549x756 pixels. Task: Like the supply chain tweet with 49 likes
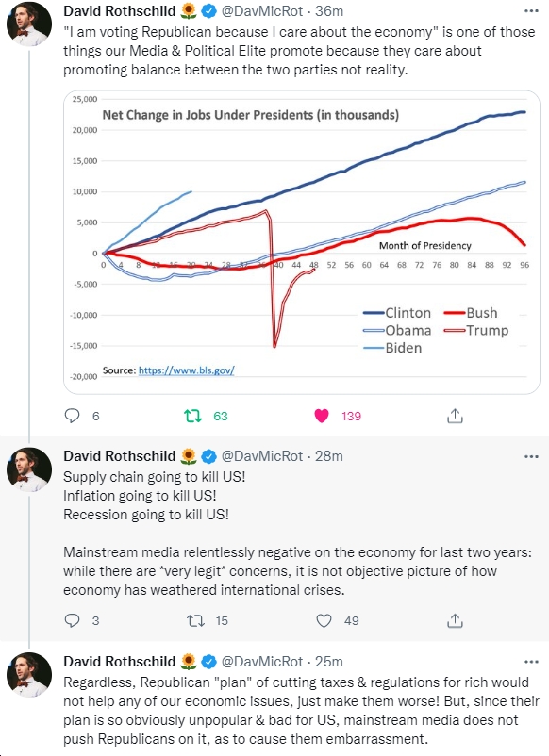pos(324,620)
